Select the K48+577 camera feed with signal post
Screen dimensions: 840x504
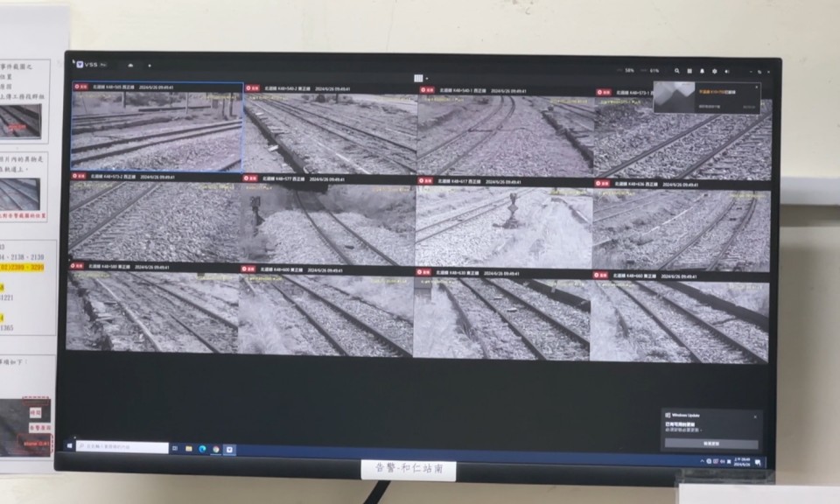point(327,223)
